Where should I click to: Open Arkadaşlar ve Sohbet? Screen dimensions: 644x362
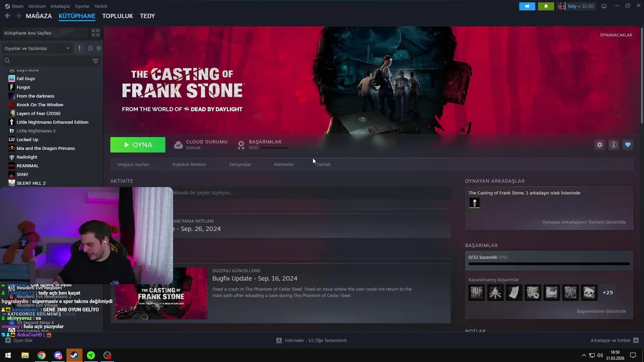click(614, 340)
